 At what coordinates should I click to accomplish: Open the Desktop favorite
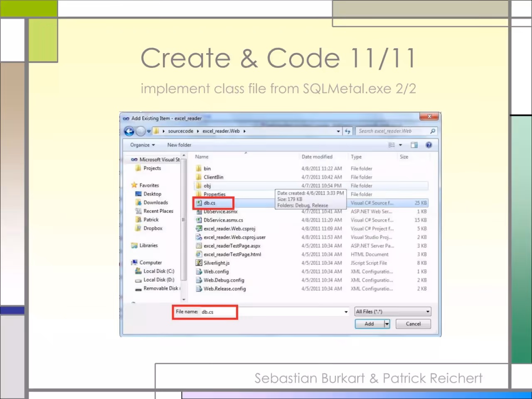point(148,194)
